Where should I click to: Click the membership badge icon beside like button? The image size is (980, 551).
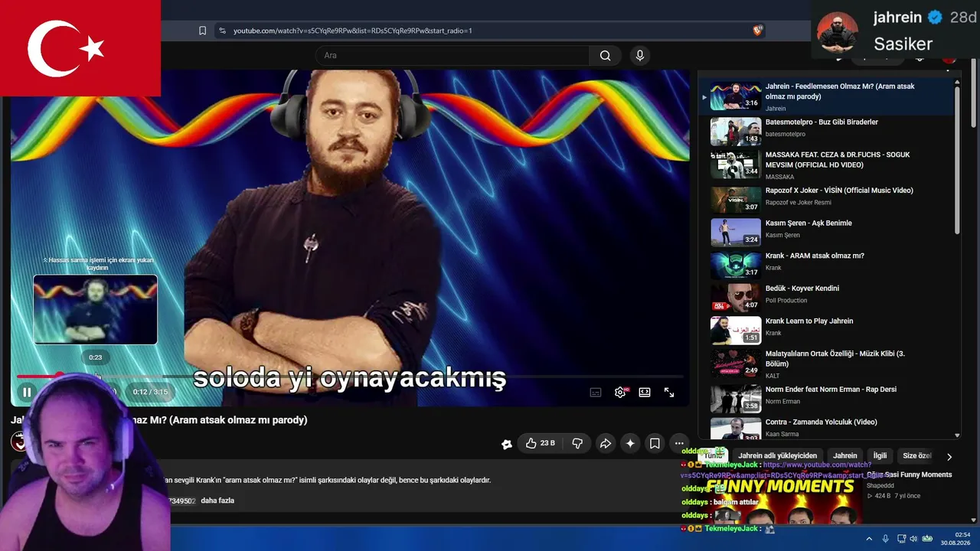[x=506, y=443]
